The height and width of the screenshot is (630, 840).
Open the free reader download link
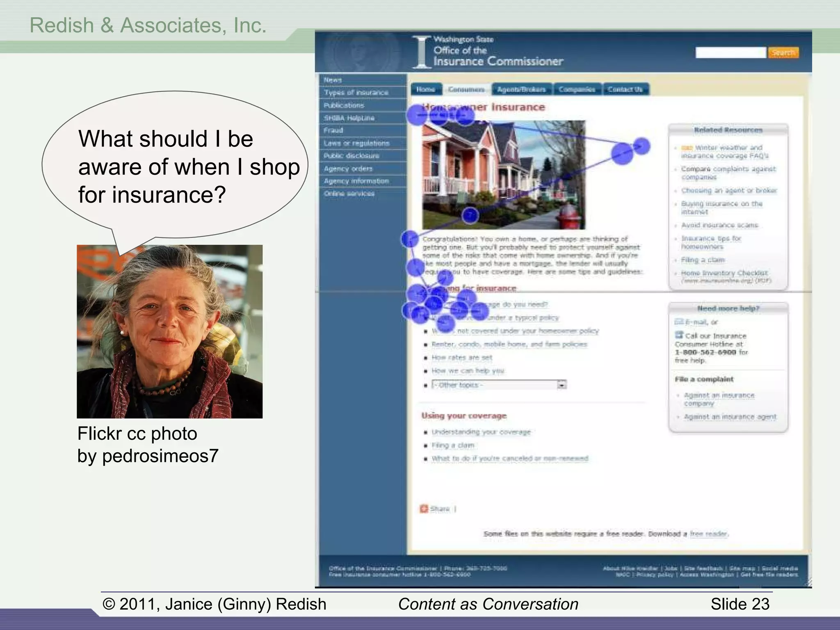point(709,534)
